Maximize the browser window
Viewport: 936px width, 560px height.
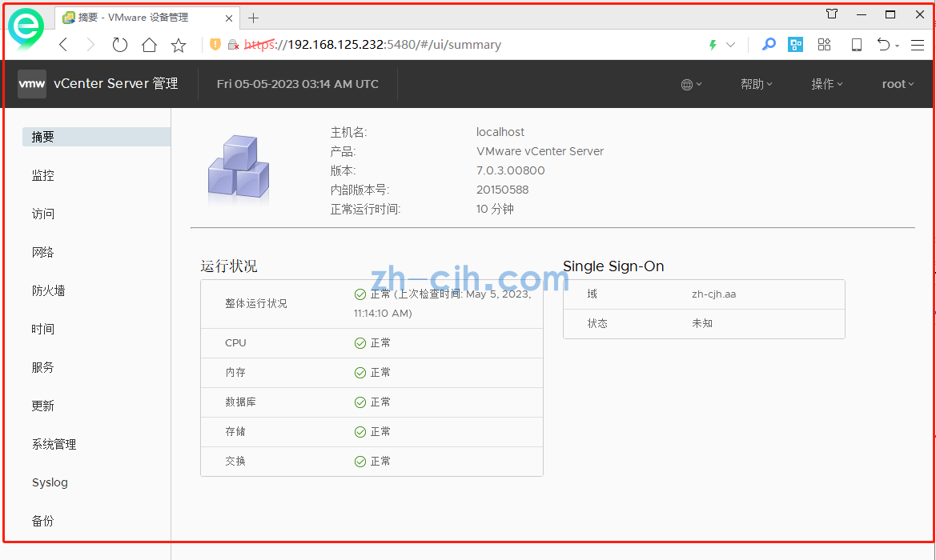click(x=890, y=14)
